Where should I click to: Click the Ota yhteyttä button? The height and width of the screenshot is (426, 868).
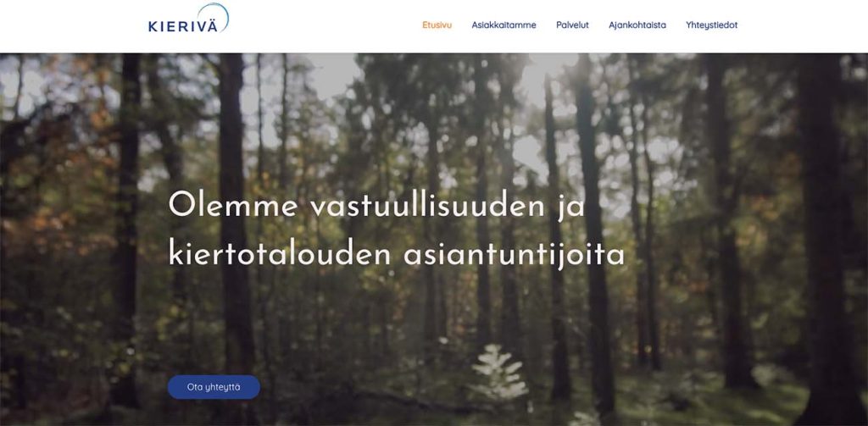pyautogui.click(x=214, y=387)
